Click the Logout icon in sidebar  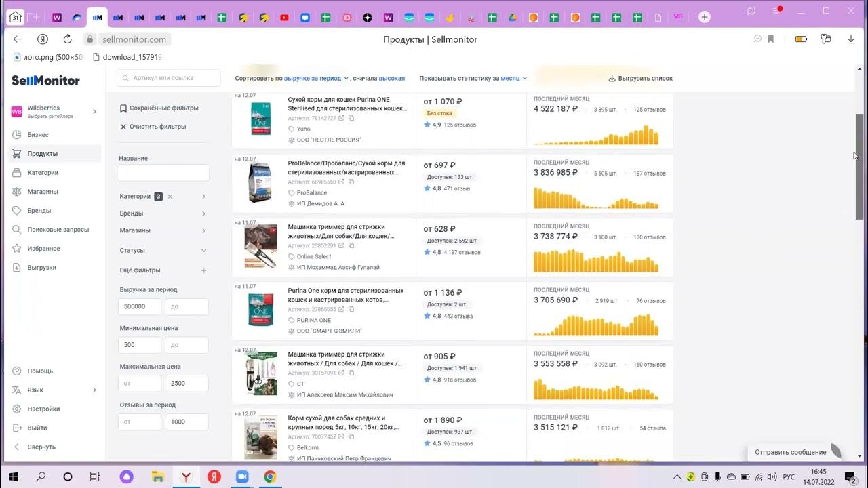pos(16,428)
